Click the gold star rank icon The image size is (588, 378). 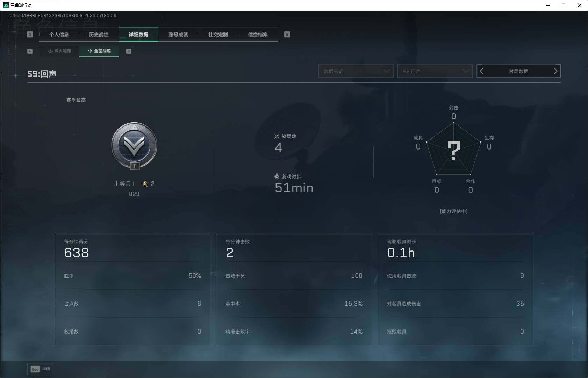click(145, 183)
